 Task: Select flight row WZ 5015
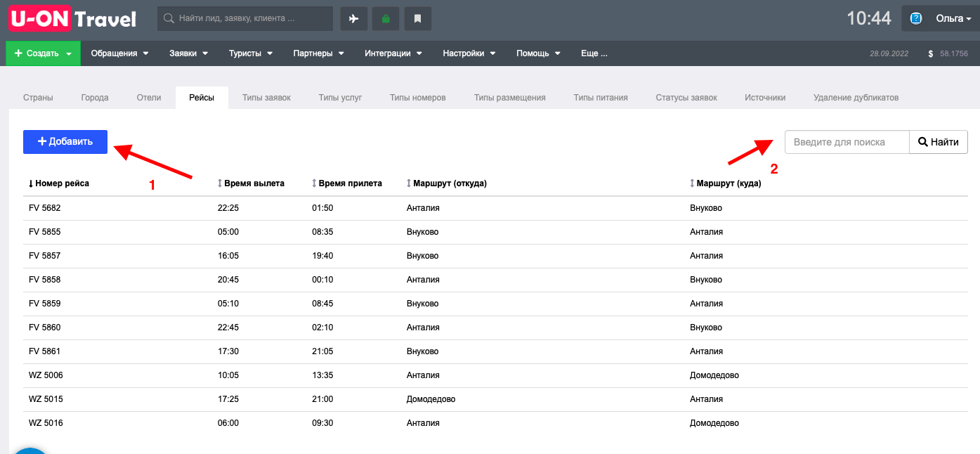tap(495, 399)
